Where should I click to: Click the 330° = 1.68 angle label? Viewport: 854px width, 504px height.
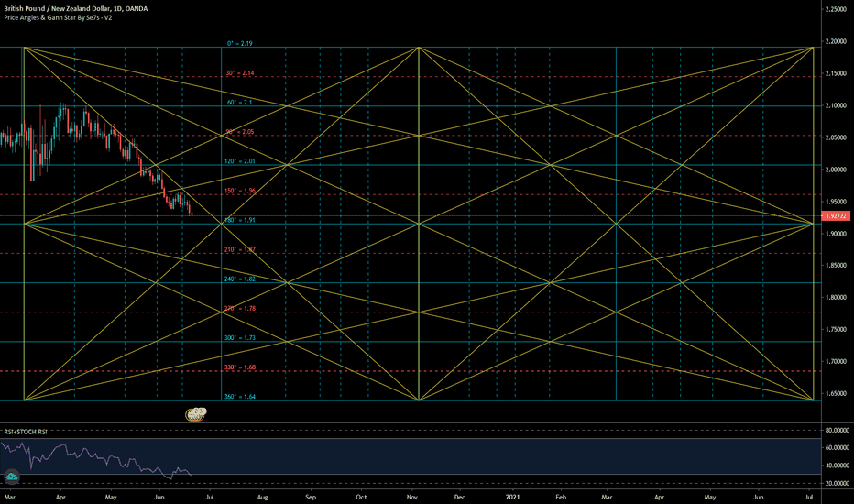tap(240, 367)
